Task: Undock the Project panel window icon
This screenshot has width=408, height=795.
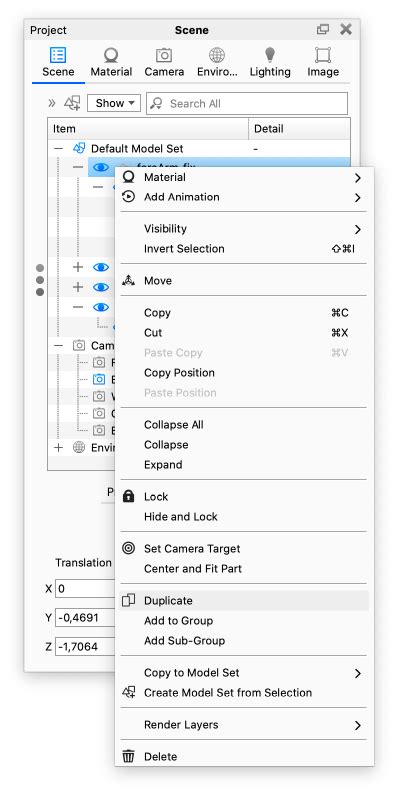Action: pos(323,29)
